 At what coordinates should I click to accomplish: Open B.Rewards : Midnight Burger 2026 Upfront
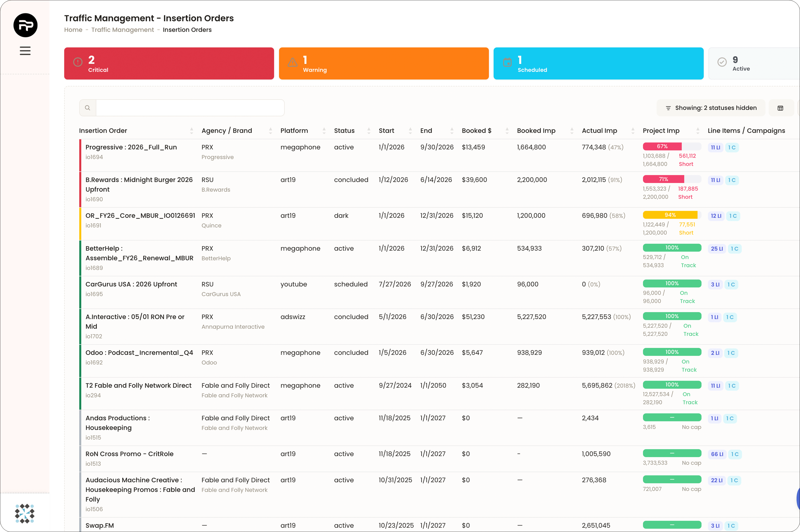pos(139,185)
